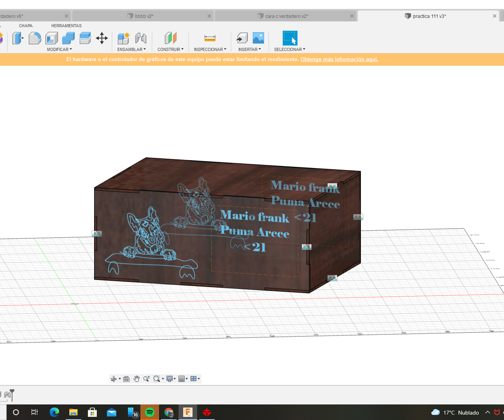Expand the Zoom Window dropdown arrow
This screenshot has height=420, width=504.
coord(163,379)
